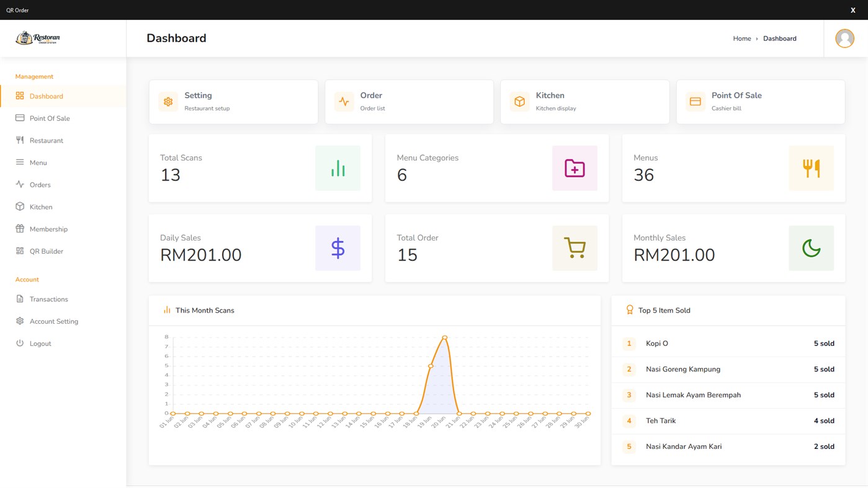Click the Dashboard grid icon in sidebar
868x488 pixels.
(20, 96)
